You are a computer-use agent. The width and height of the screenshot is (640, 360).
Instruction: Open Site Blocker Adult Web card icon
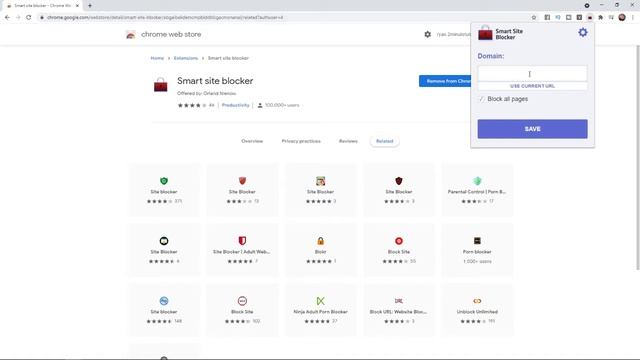click(x=242, y=241)
